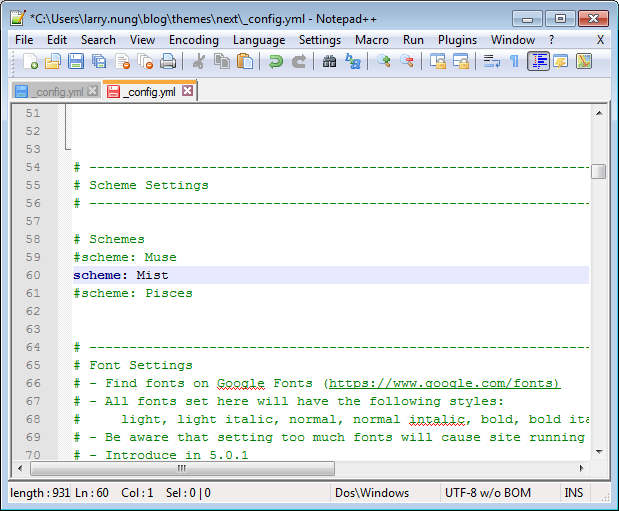The image size is (619, 511).
Task: Open the Run menu
Action: tap(413, 40)
